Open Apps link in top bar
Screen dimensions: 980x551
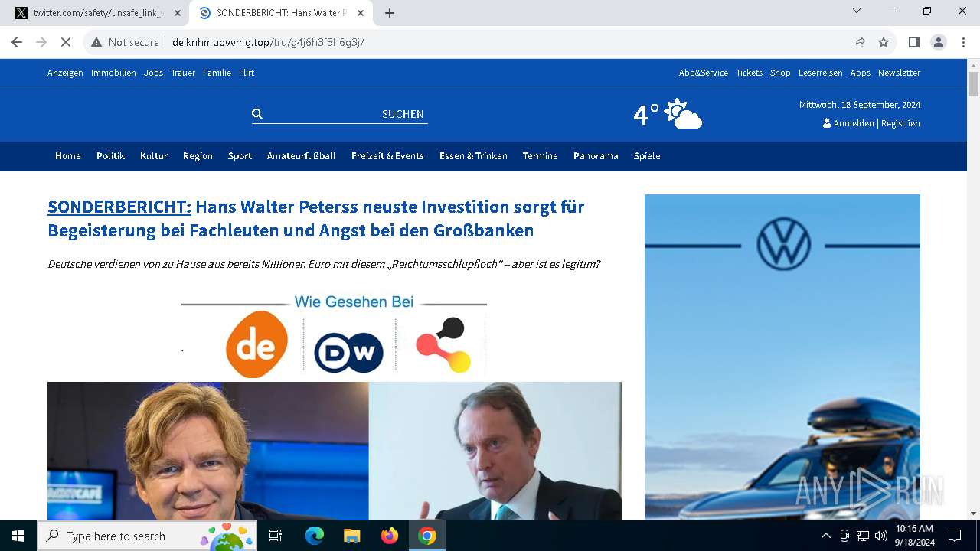coord(861,73)
